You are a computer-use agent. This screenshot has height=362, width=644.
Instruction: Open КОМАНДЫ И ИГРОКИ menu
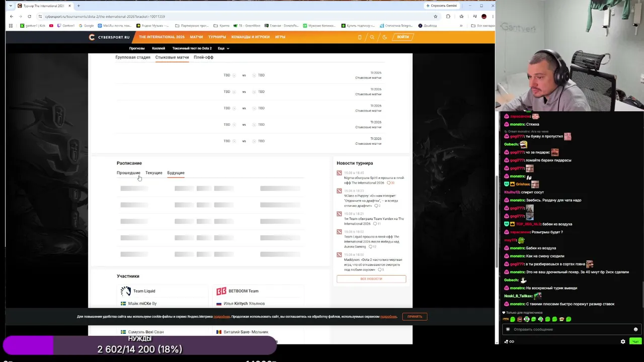tap(251, 37)
